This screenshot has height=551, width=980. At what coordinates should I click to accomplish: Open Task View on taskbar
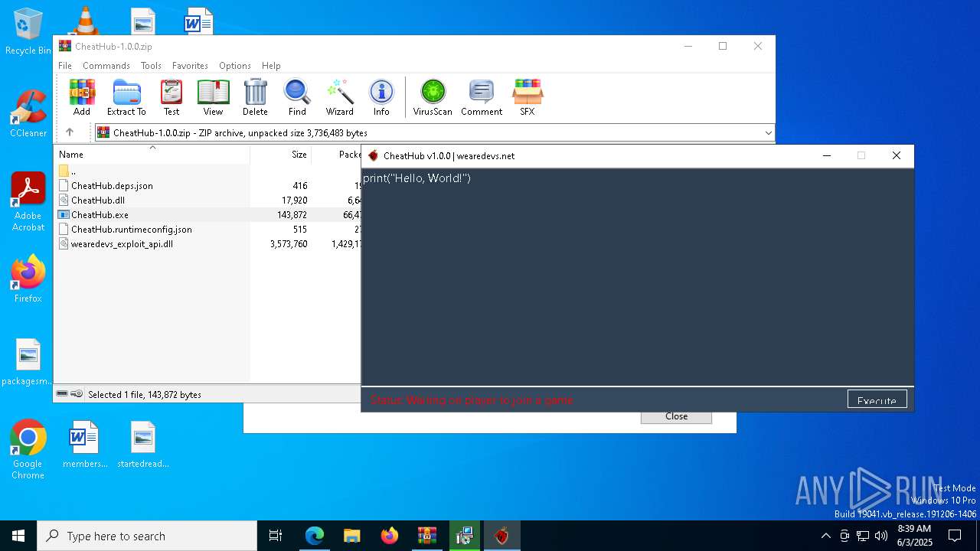tap(276, 536)
